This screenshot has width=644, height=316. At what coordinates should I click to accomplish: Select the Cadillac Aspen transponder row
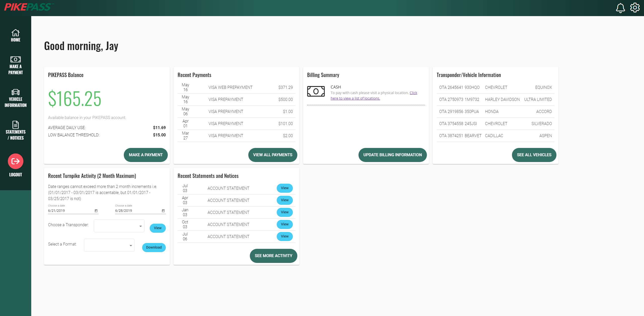point(496,136)
